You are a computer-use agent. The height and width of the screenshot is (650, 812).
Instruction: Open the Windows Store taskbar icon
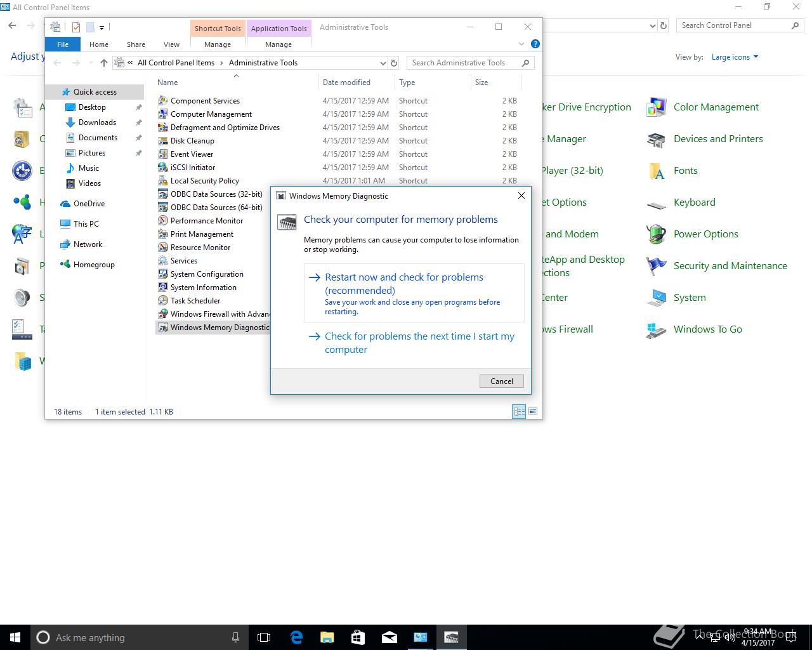tap(358, 637)
